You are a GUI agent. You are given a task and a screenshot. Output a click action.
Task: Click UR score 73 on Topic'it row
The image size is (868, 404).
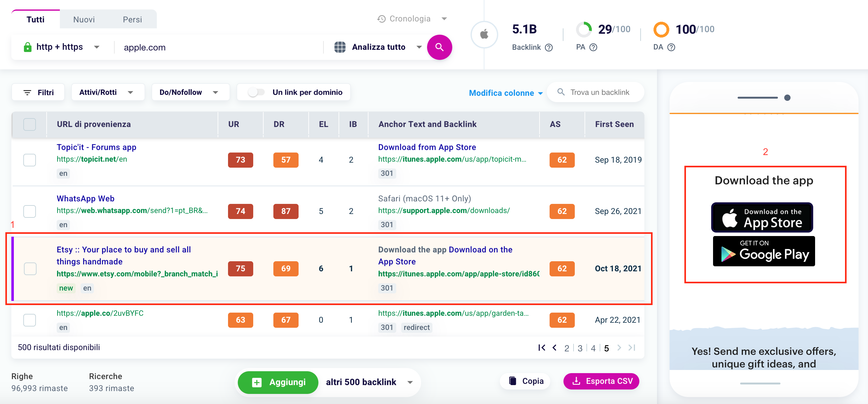click(x=240, y=160)
